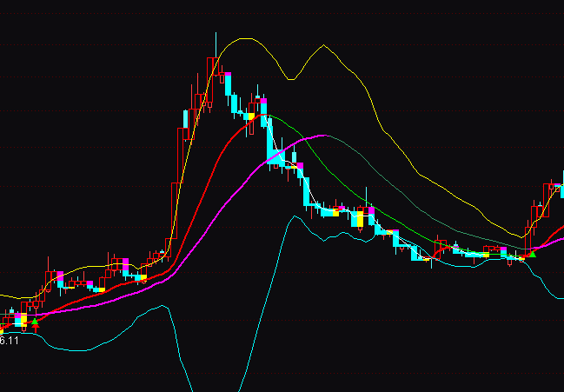Click the magenta-topped candle at lower left
The image size is (564, 392).
point(59,278)
